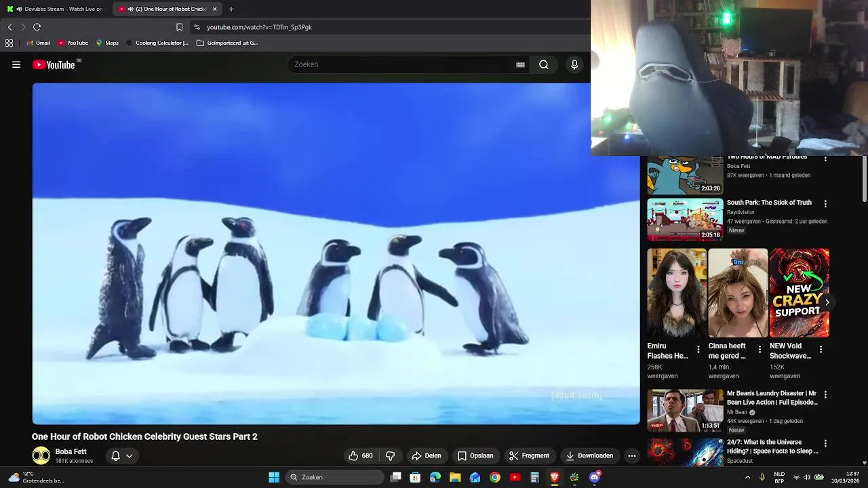This screenshot has width=868, height=488.
Task: Open Google Chrome from the taskbar
Action: click(495, 477)
